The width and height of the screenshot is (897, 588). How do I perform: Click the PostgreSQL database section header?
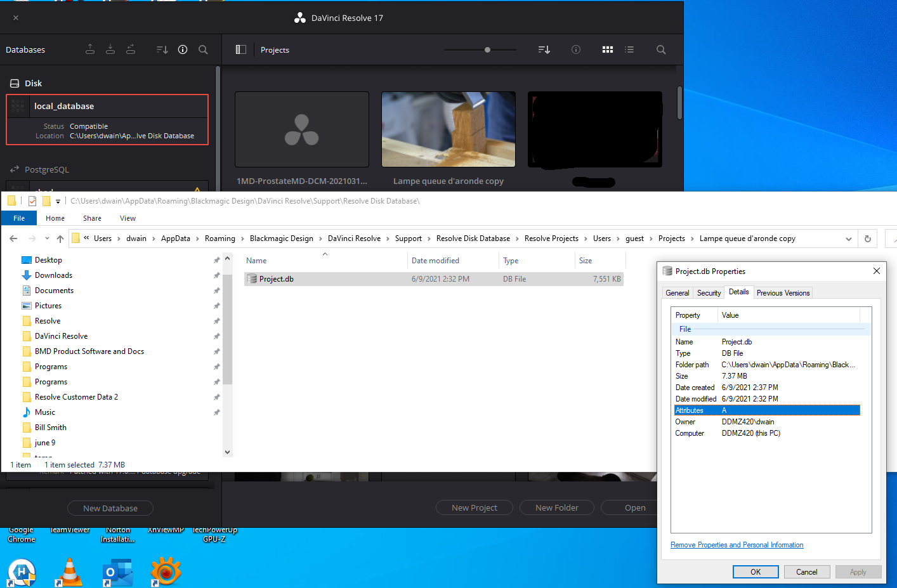pos(39,169)
